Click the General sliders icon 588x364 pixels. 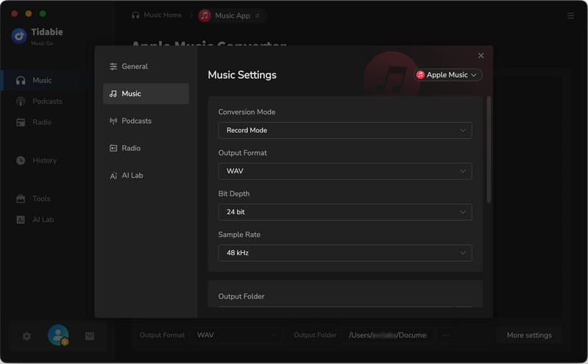point(113,66)
